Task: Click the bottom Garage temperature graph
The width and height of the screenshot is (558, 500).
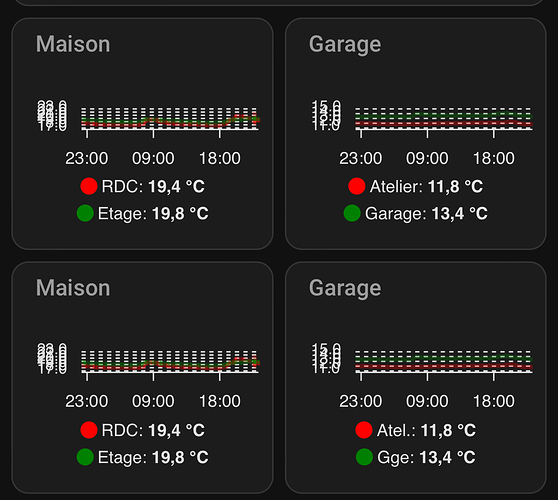Action: point(422,376)
